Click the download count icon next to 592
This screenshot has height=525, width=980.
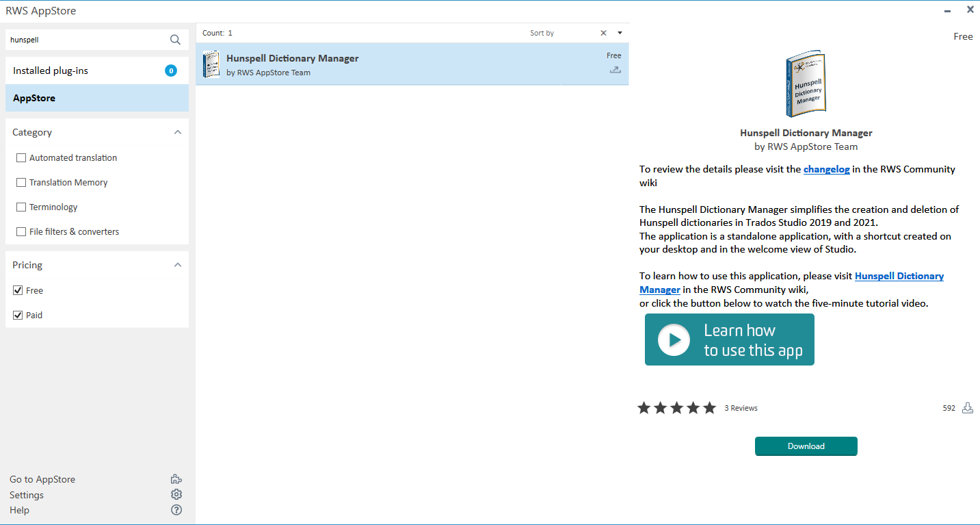tap(968, 408)
